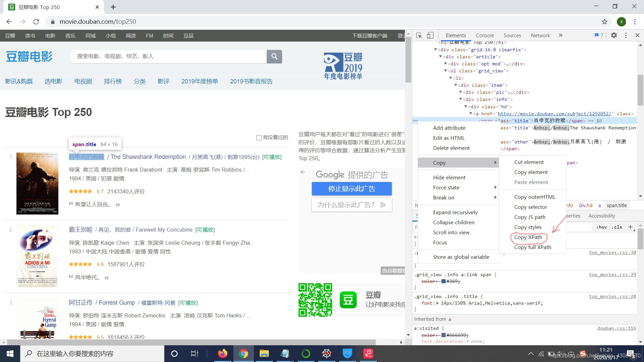The image size is (644, 362).
Task: Close the DevTools panel with X
Action: click(637, 35)
